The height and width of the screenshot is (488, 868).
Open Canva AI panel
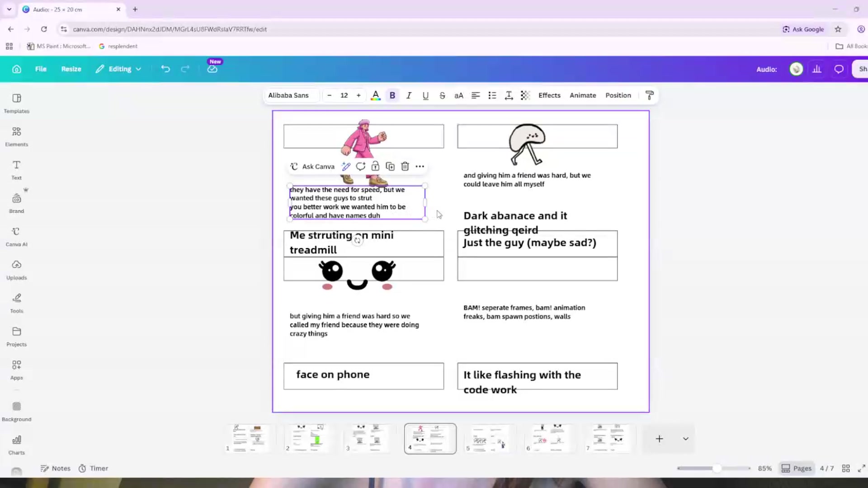(x=17, y=237)
